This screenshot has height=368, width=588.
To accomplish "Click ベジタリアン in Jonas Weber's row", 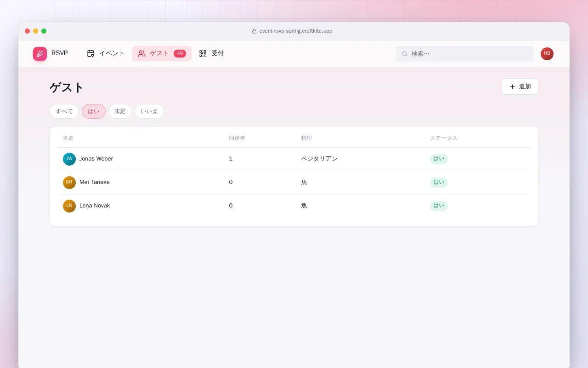I will [x=319, y=159].
